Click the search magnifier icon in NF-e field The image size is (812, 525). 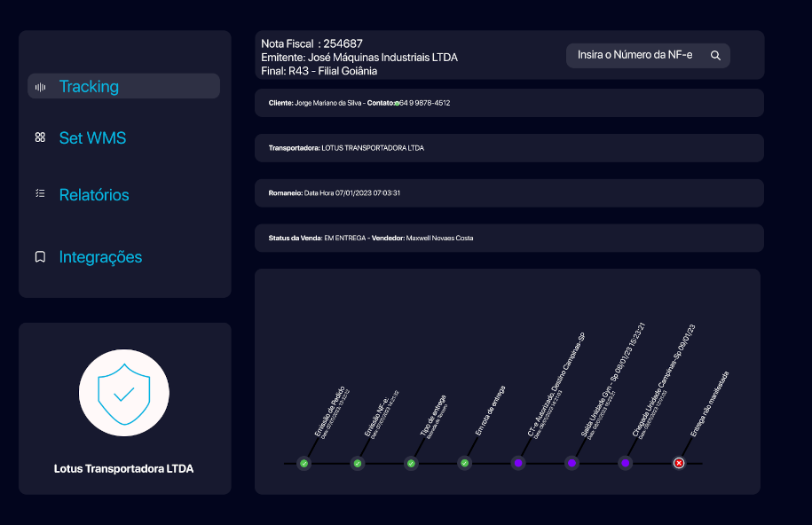coord(715,56)
